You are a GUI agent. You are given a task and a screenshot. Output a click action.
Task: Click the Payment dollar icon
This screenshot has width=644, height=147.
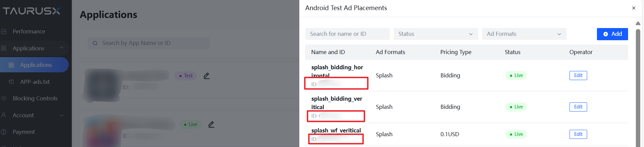pos(4,132)
